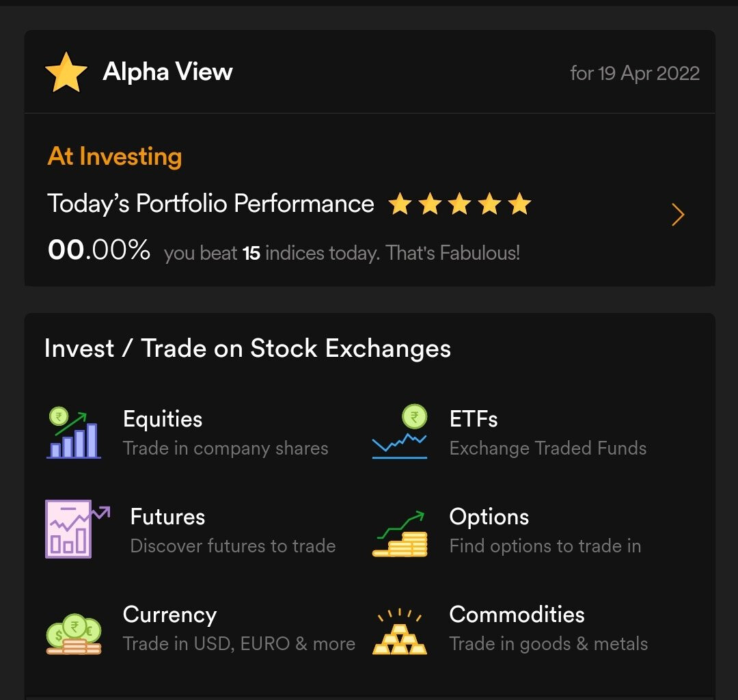The height and width of the screenshot is (700, 738).
Task: Open the Options gold coins icon
Action: point(400,533)
